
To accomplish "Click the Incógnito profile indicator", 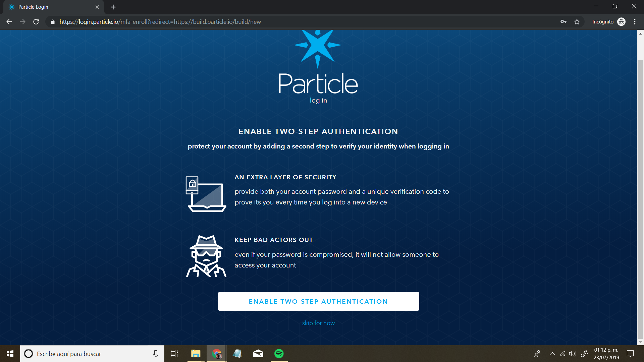I will pos(609,22).
